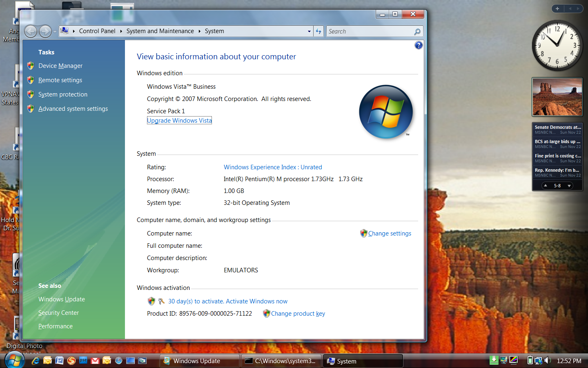Launch Microsoft Word from Quick Launch
Viewport: 588px width, 368px height.
pyautogui.click(x=60, y=361)
